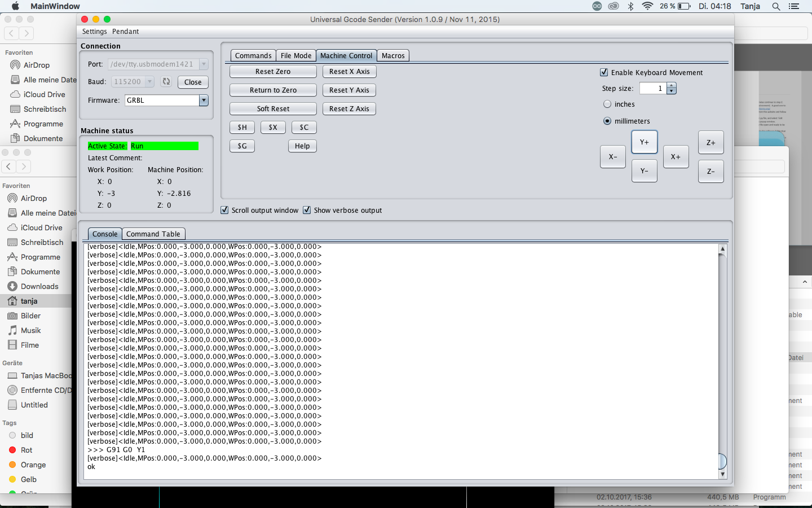Click Reset Y Axis button
This screenshot has height=508, width=812.
point(350,90)
